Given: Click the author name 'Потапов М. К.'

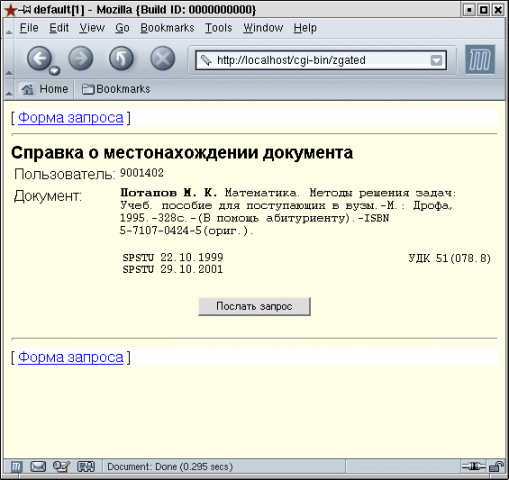Looking at the screenshot, I should [x=168, y=193].
